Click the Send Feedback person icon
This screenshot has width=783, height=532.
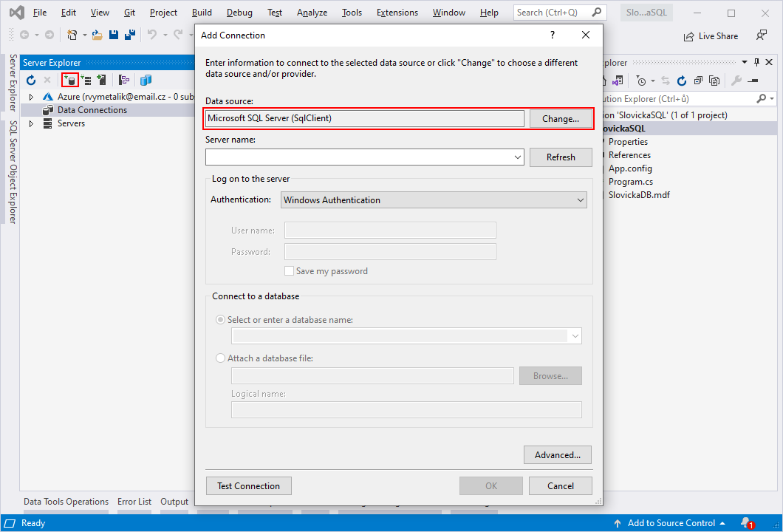click(762, 35)
